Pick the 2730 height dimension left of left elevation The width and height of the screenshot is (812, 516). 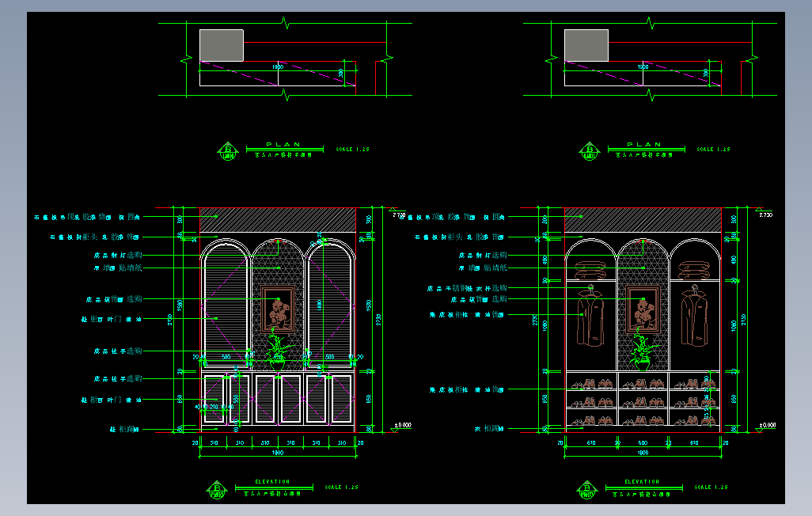pyautogui.click(x=170, y=320)
